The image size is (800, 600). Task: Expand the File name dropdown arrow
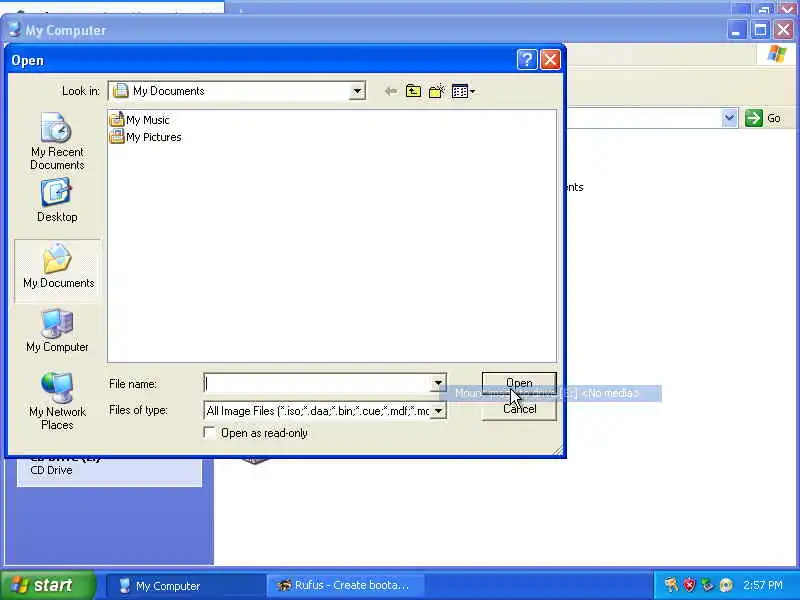438,383
